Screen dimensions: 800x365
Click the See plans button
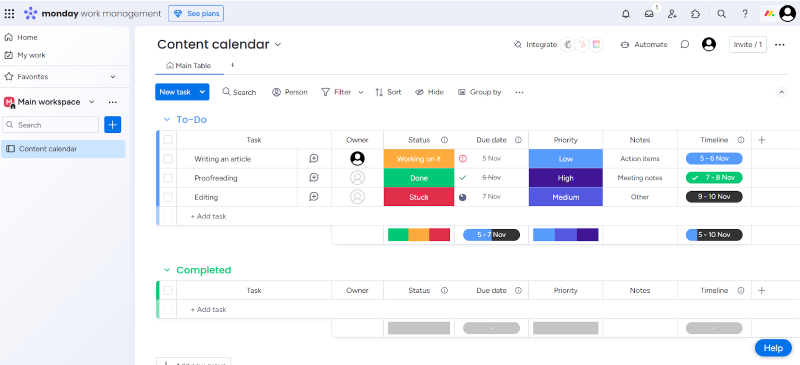coord(196,14)
